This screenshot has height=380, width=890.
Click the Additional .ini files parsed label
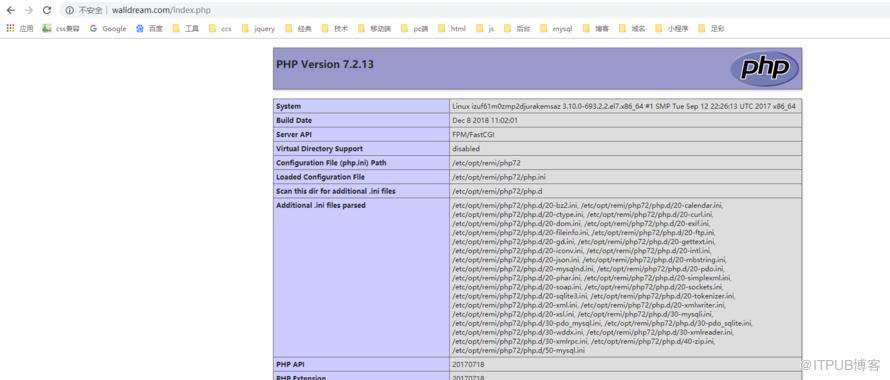click(321, 206)
